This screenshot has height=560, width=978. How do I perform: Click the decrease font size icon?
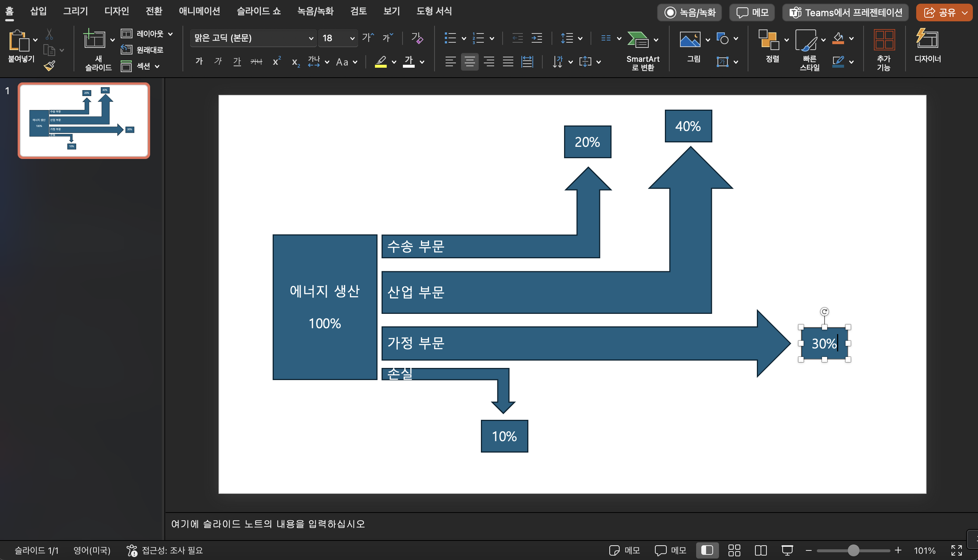click(388, 38)
